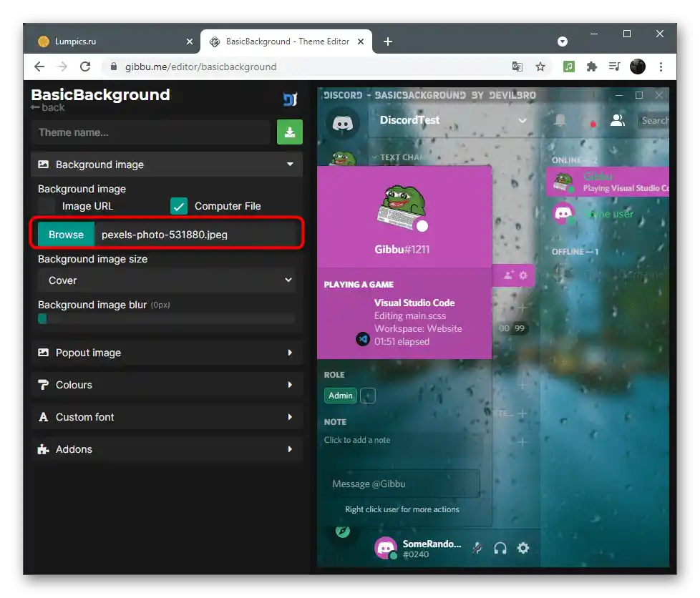Click the microphone mute icon in preview
The image size is (700, 598).
pyautogui.click(x=477, y=548)
